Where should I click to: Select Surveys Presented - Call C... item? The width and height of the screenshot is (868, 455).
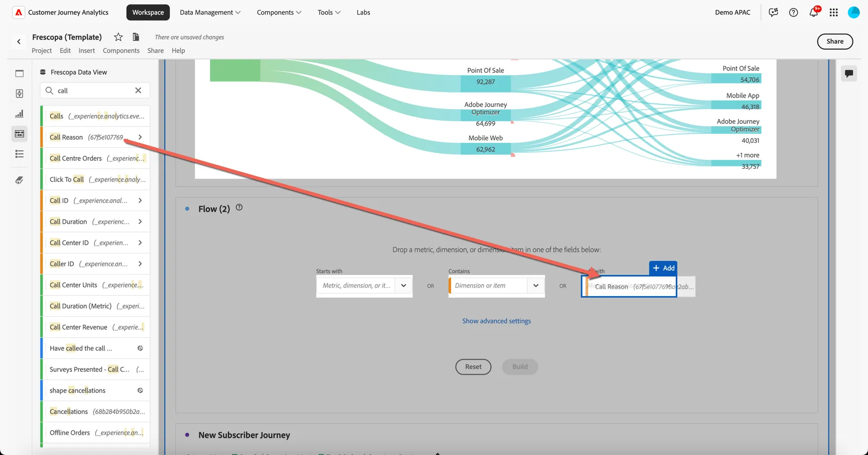(95, 369)
